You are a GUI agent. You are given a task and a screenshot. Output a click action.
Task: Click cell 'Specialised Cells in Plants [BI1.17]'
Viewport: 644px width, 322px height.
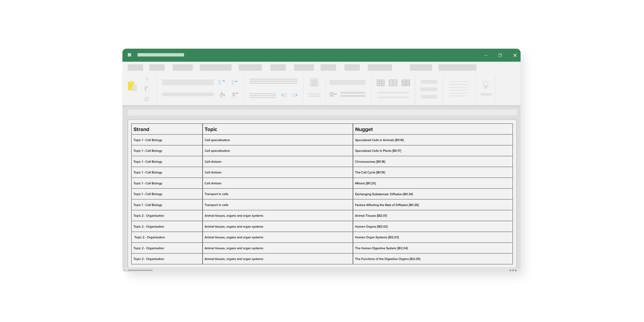(x=433, y=151)
